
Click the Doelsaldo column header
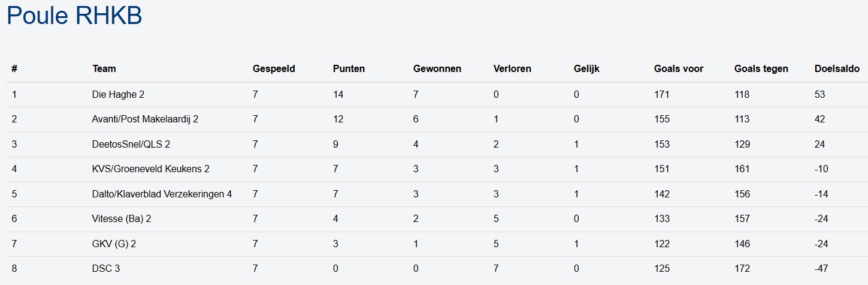[x=837, y=68]
